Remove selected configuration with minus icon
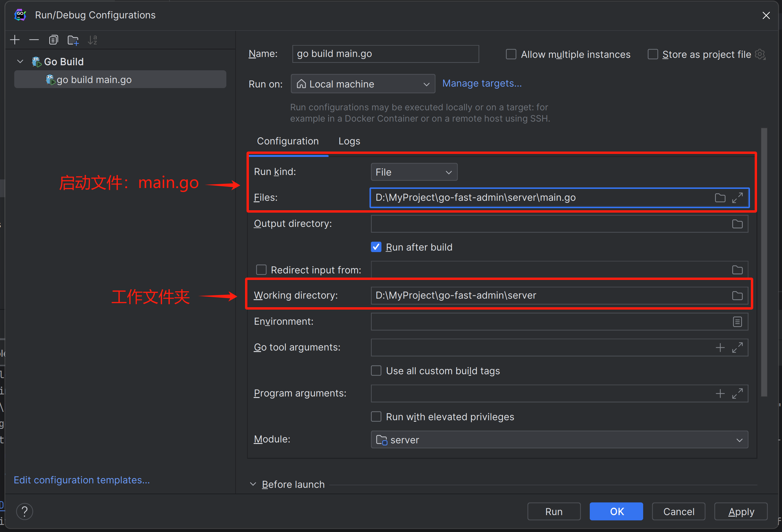This screenshot has height=532, width=782. pyautogui.click(x=34, y=40)
